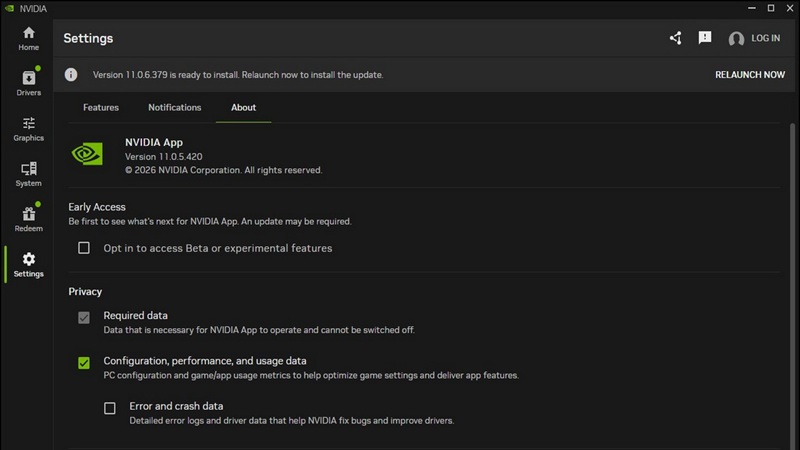Click the greyed Required data checkbox

84,317
